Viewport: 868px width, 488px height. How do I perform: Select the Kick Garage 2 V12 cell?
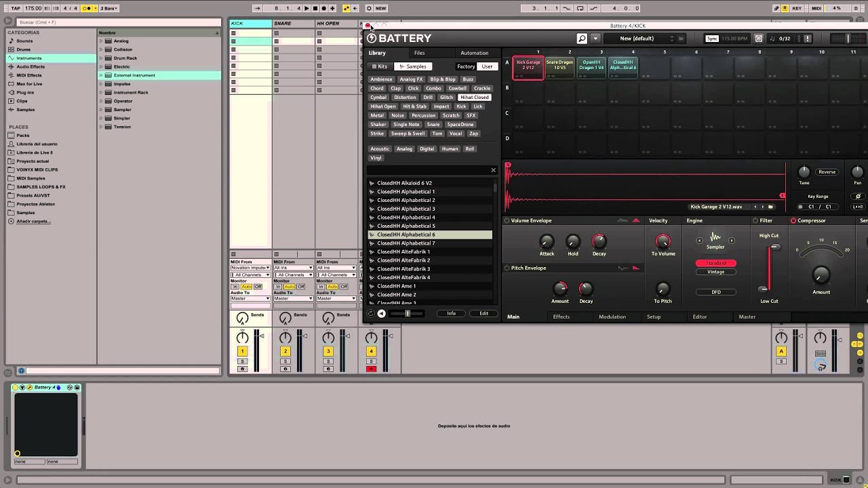pos(528,67)
